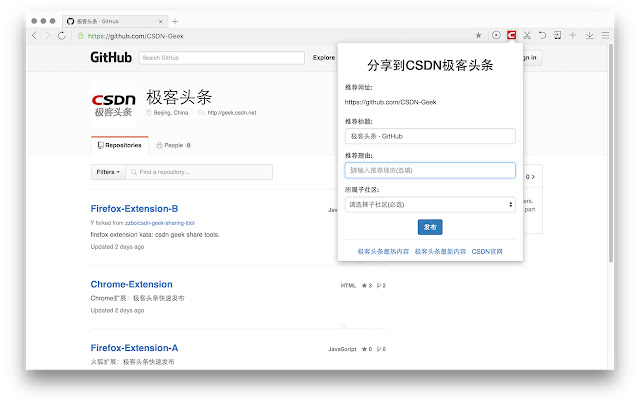Click the HTML language label on Chrome-Extension
This screenshot has height=400, width=640.
pyautogui.click(x=348, y=285)
